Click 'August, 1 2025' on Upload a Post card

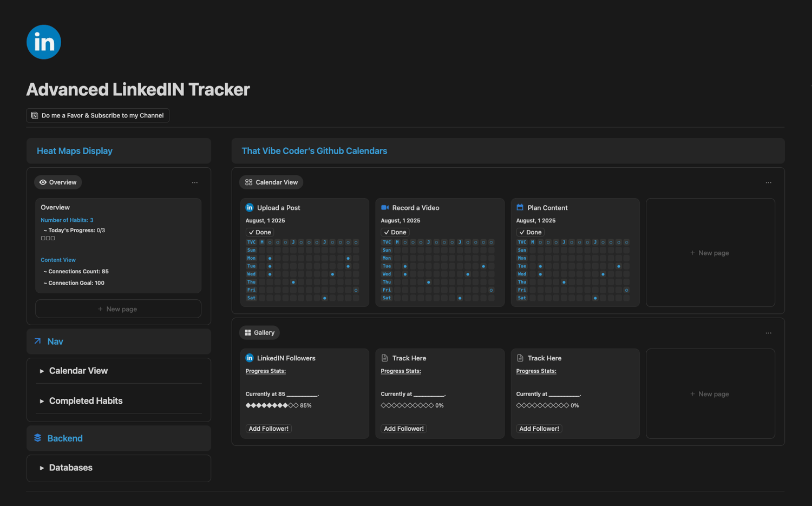pos(265,221)
